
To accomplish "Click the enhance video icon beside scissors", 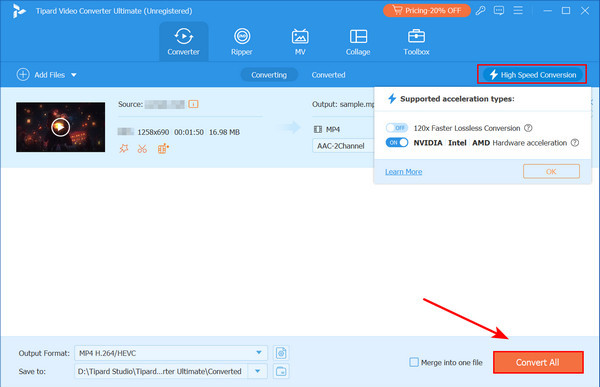I will point(163,149).
